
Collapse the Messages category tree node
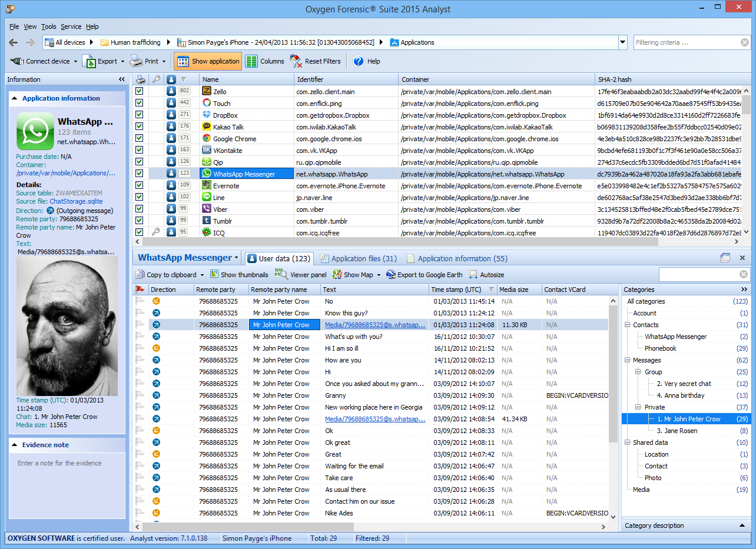pyautogui.click(x=628, y=360)
